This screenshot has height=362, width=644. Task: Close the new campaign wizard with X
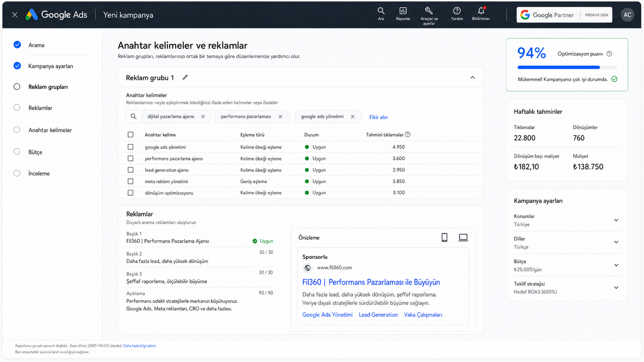pyautogui.click(x=15, y=15)
